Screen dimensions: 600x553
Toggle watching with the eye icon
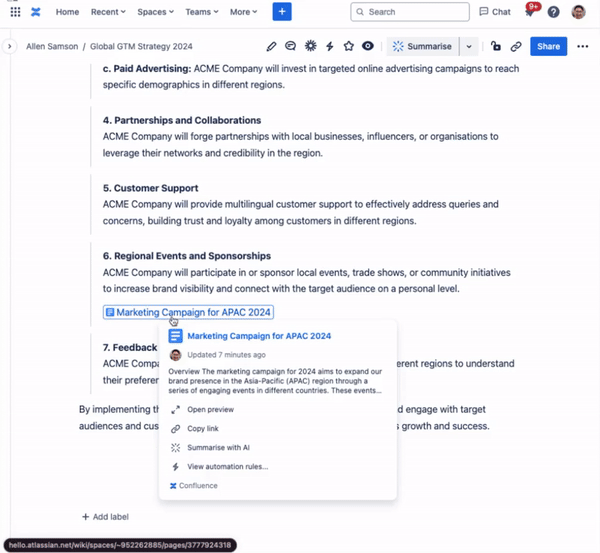click(x=368, y=46)
